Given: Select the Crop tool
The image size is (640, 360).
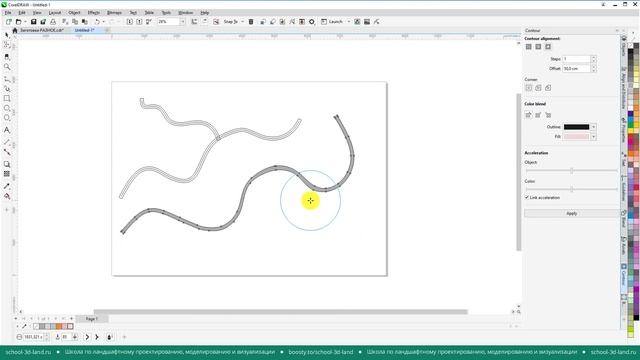Looking at the screenshot, I should (7, 57).
